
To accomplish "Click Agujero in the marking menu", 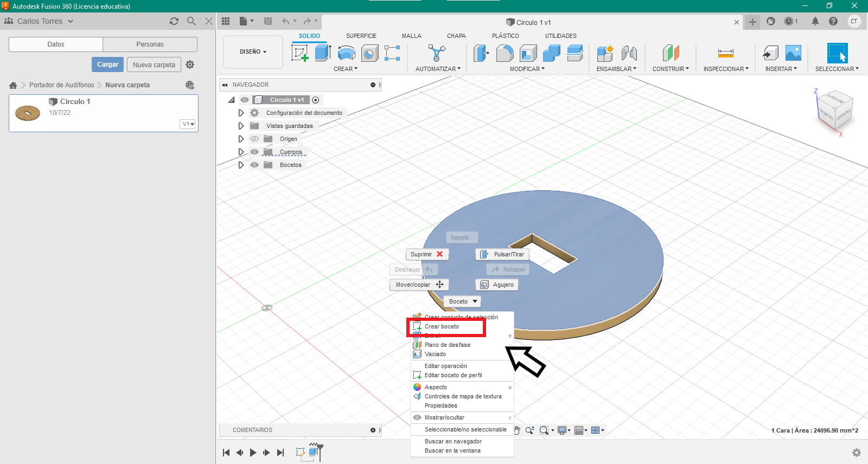I will tap(497, 285).
